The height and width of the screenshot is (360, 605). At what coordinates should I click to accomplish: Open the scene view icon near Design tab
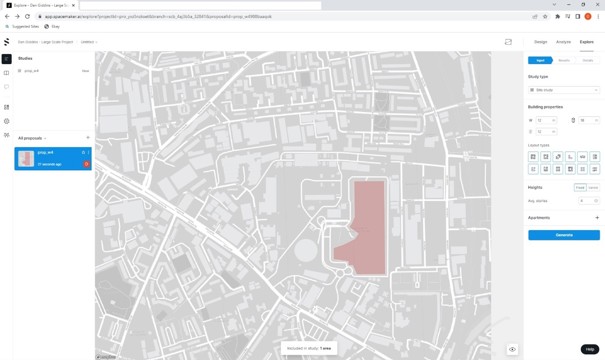508,42
